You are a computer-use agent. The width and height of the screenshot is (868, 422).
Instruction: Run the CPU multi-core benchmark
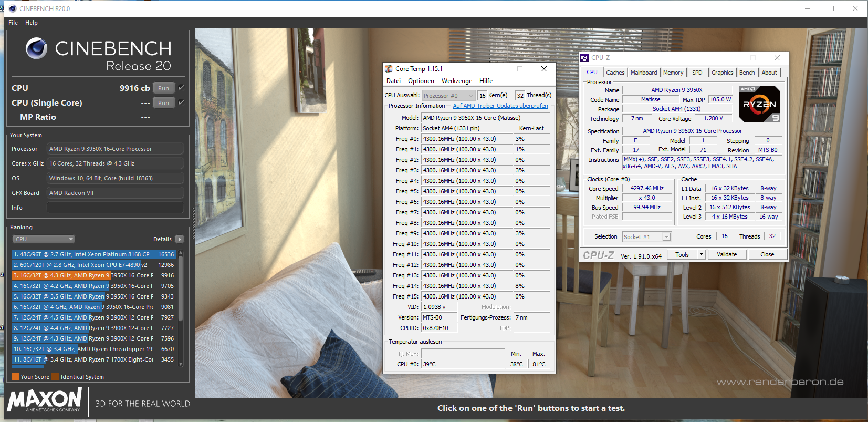(x=163, y=88)
